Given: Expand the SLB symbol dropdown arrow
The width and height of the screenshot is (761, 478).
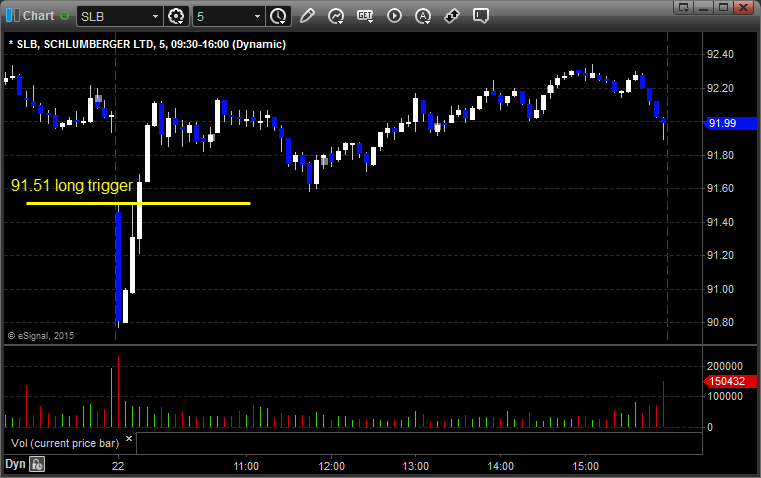Looking at the screenshot, I should click(155, 16).
